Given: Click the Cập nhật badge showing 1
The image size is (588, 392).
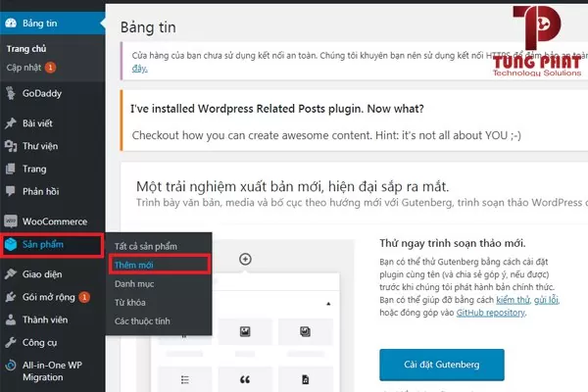Looking at the screenshot, I should 50,68.
